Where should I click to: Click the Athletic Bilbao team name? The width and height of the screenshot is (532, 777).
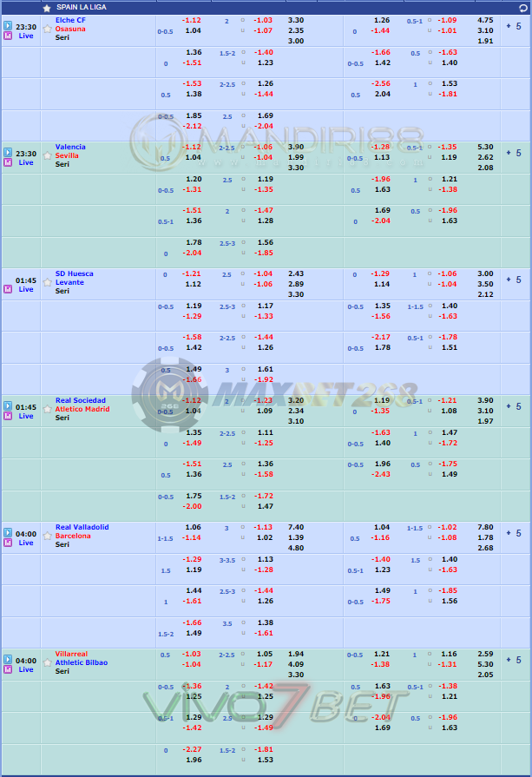82,663
